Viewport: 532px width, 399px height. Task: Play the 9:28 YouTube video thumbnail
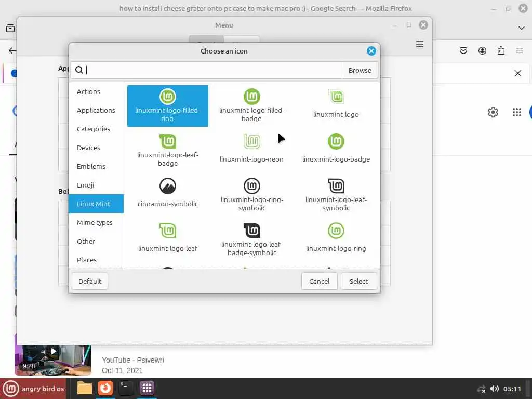[x=53, y=360]
